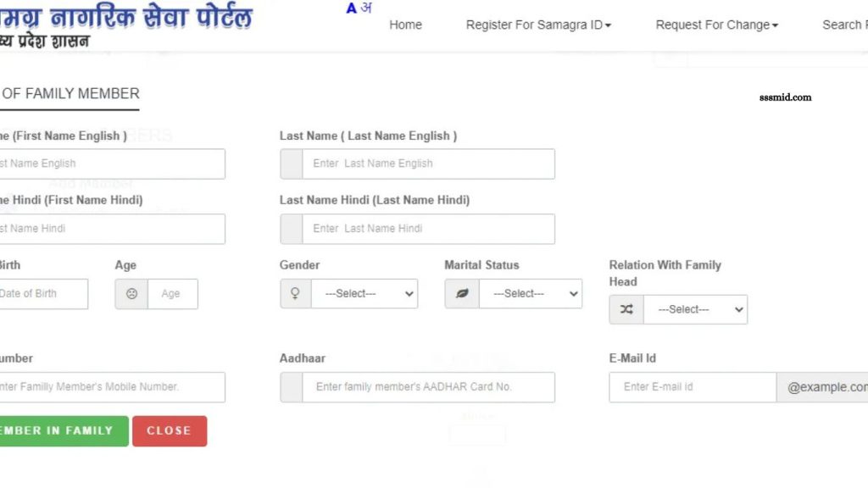This screenshot has height=488, width=868.
Task: Click the addon box before Aadhaar field
Action: coord(292,387)
